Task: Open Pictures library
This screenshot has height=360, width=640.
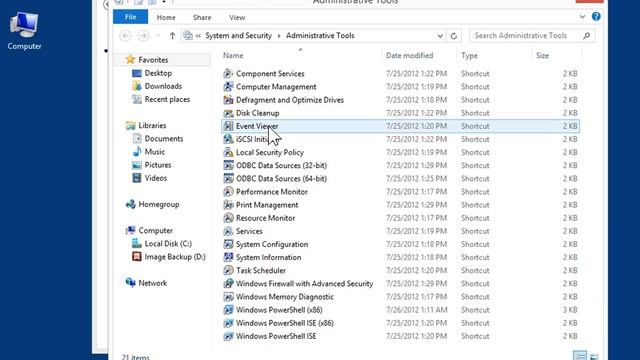Action: pyautogui.click(x=158, y=165)
